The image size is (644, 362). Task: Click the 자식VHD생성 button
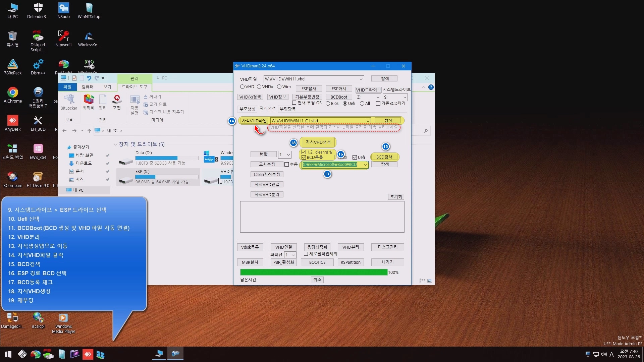pos(318,142)
